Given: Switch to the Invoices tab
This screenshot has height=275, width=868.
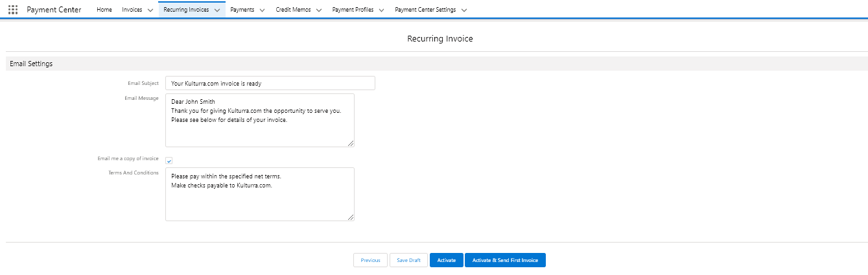Looking at the screenshot, I should tap(132, 10).
